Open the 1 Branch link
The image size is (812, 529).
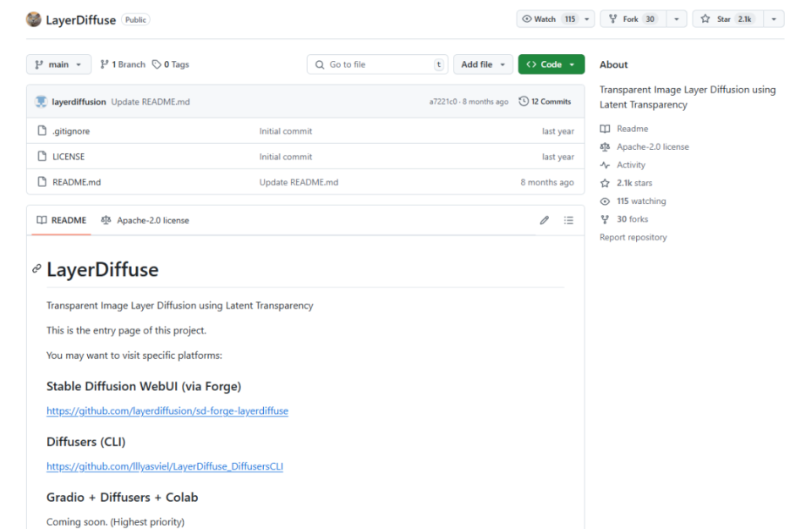coord(123,64)
